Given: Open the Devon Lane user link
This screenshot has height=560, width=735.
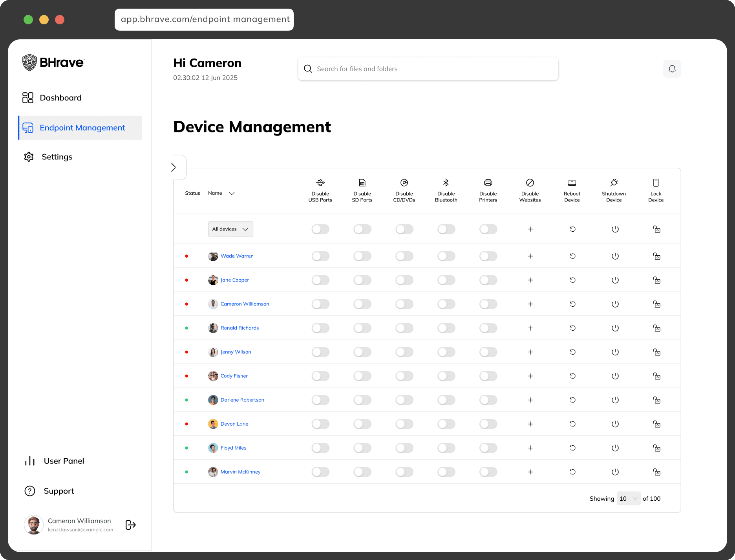Looking at the screenshot, I should [x=234, y=424].
